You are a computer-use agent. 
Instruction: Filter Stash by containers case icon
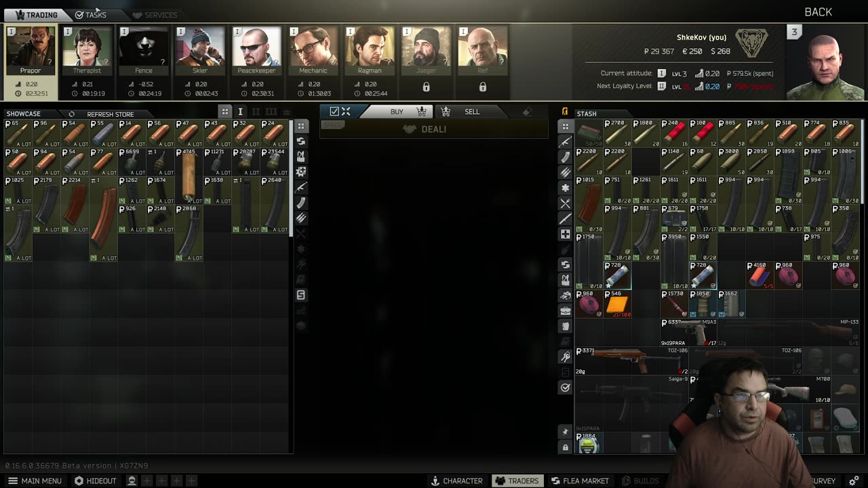[565, 310]
